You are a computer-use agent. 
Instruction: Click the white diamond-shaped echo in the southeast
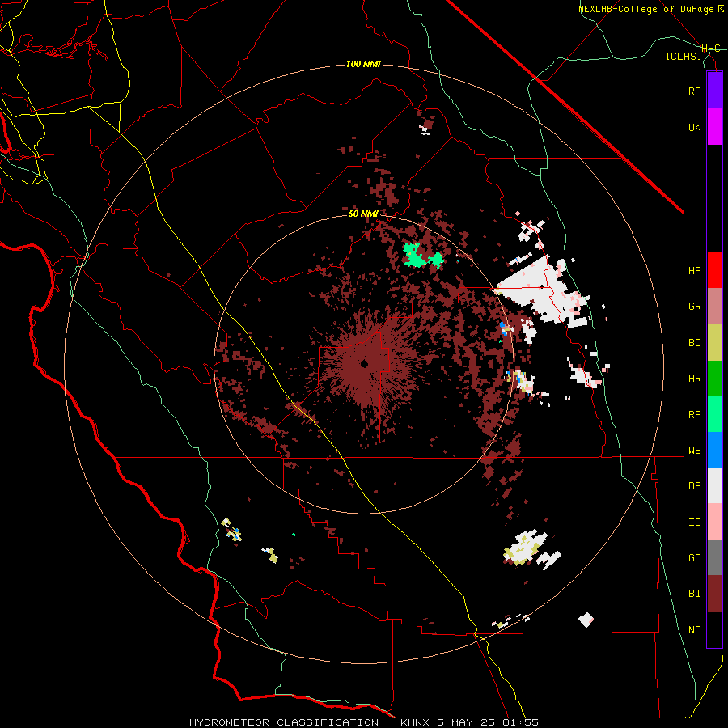coord(586,620)
